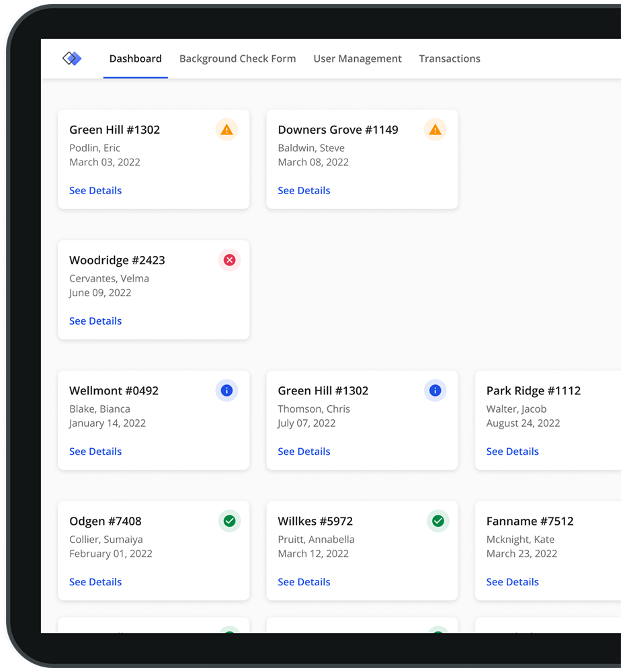
Task: Click the name Podlin, Eric
Action: 95,148
